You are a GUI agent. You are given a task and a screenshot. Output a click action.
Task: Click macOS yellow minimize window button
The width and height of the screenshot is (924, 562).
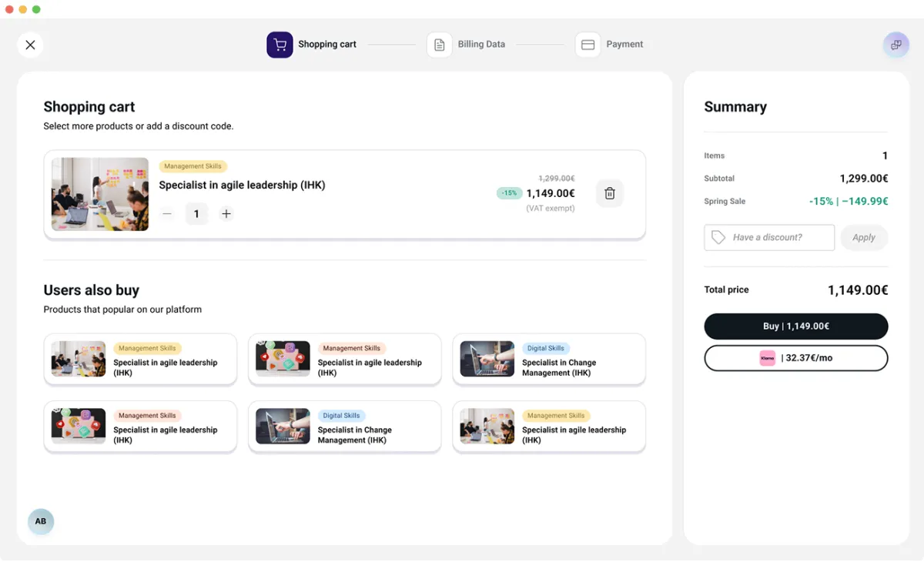[x=23, y=9]
